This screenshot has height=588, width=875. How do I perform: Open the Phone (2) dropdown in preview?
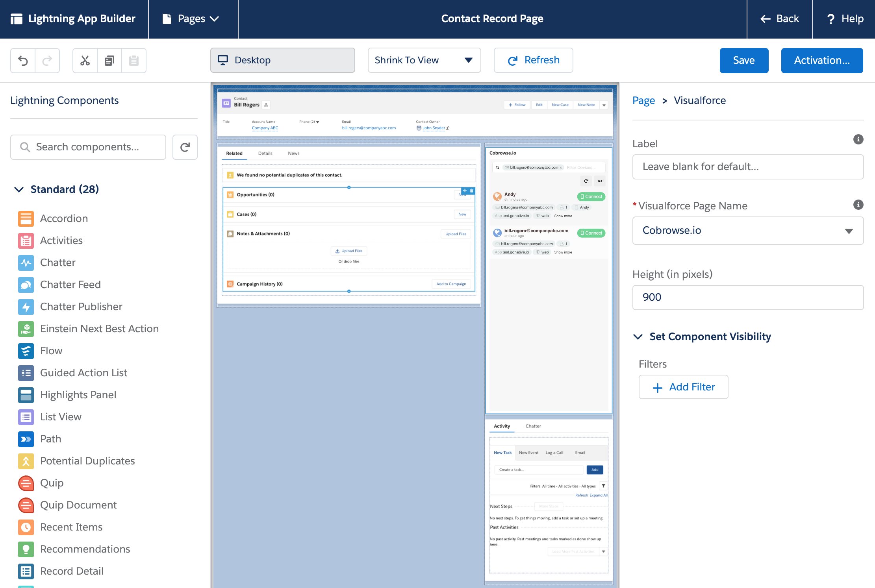point(317,122)
